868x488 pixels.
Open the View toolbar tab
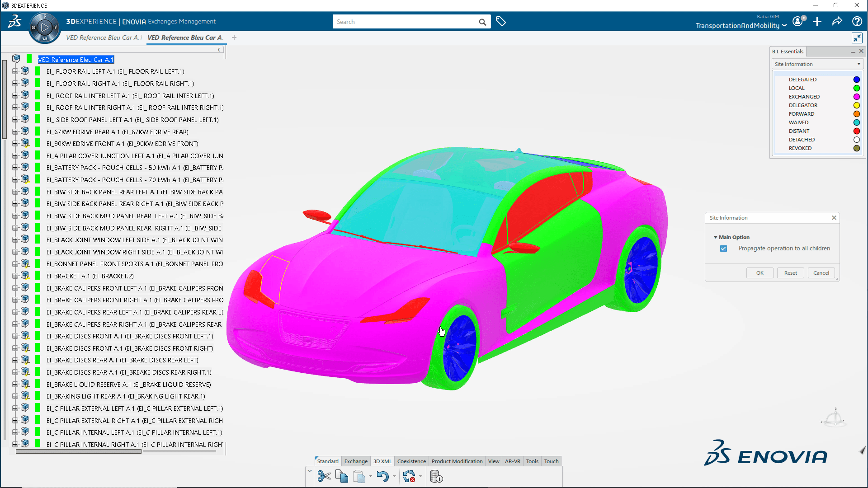(x=494, y=461)
